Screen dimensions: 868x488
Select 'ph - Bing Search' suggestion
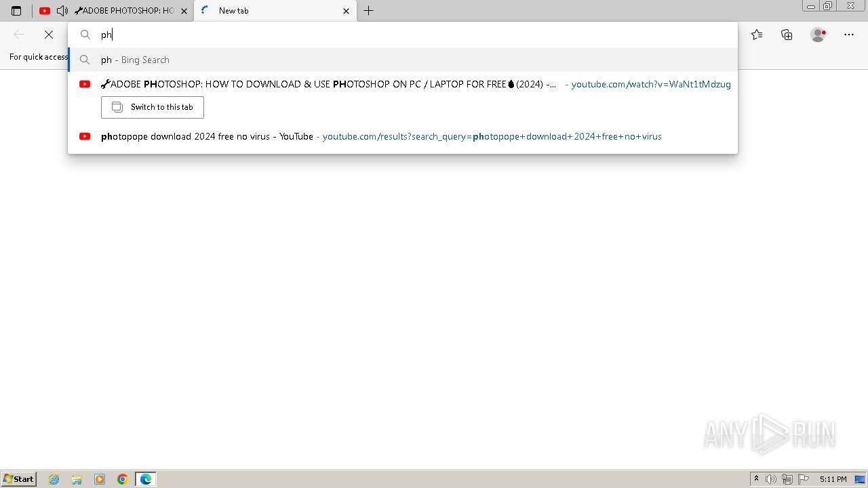coord(403,60)
